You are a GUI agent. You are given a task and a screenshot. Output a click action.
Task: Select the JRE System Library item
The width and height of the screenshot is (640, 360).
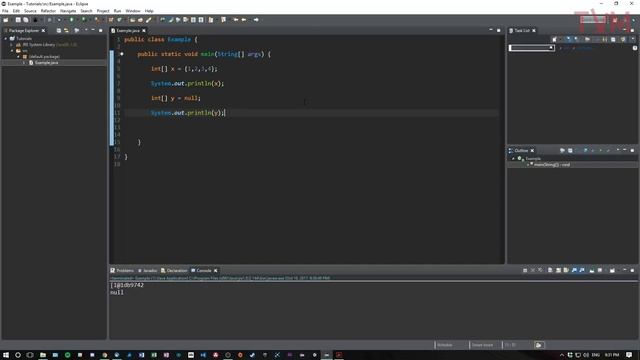pyautogui.click(x=46, y=44)
